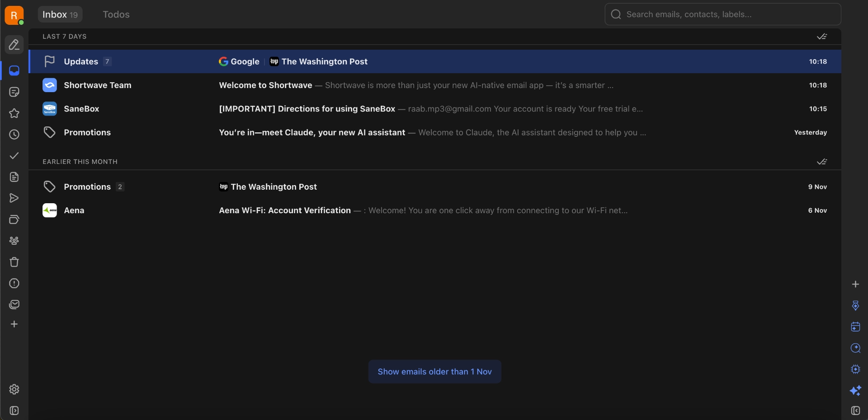Expand the Promotions bundle from Yesterday
This screenshot has height=420, width=868.
point(435,132)
